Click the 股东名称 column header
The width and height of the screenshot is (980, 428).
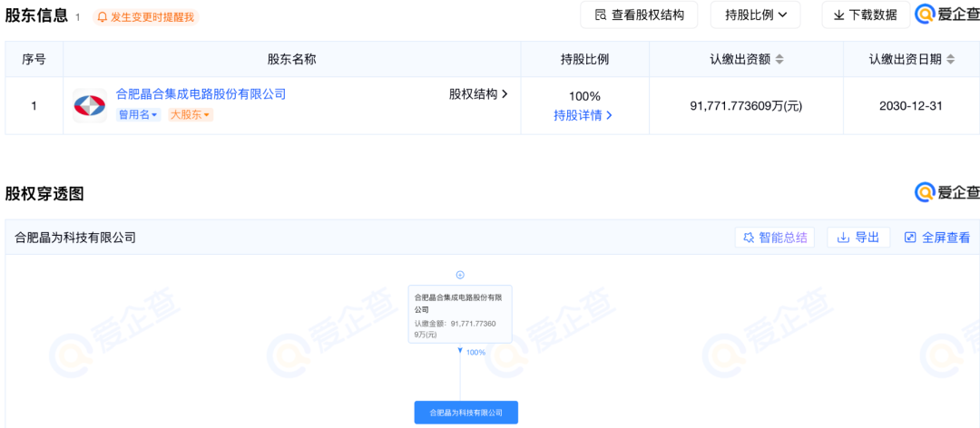click(292, 59)
